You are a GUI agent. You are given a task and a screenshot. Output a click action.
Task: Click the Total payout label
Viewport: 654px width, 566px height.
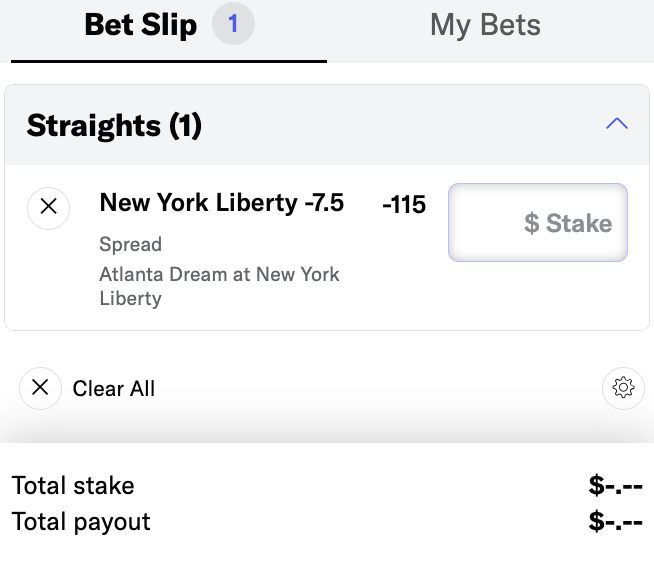[x=81, y=521]
